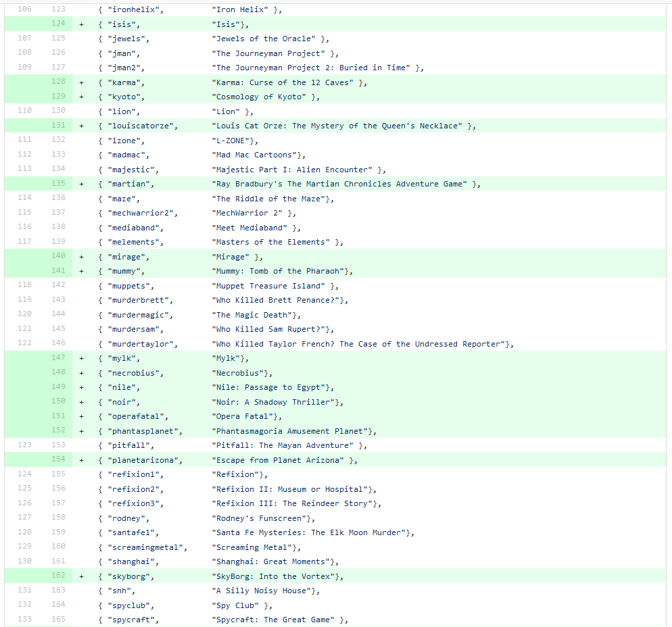Click "Muppet Treasure Island" text

click(268, 286)
